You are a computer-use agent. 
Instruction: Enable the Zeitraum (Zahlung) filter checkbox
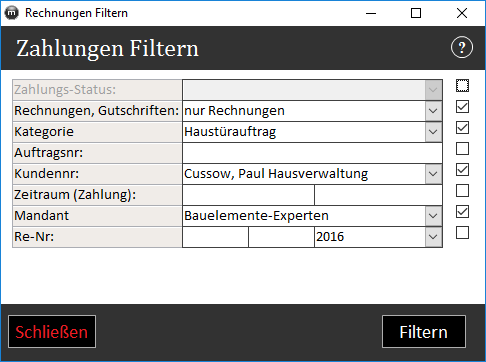click(x=462, y=191)
